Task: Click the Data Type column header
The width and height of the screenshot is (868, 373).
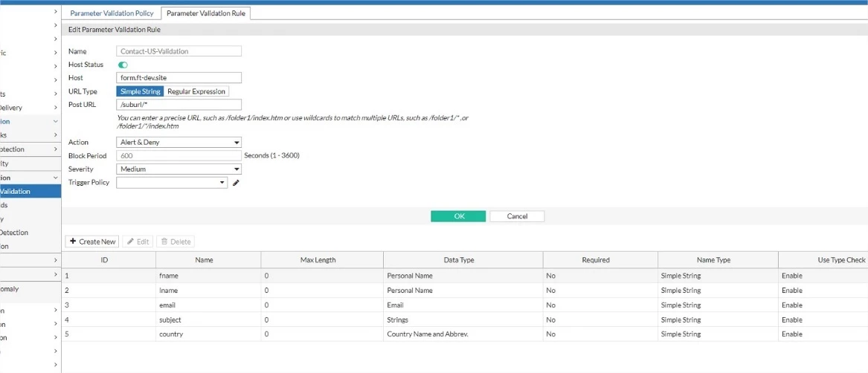Action: pos(463,260)
